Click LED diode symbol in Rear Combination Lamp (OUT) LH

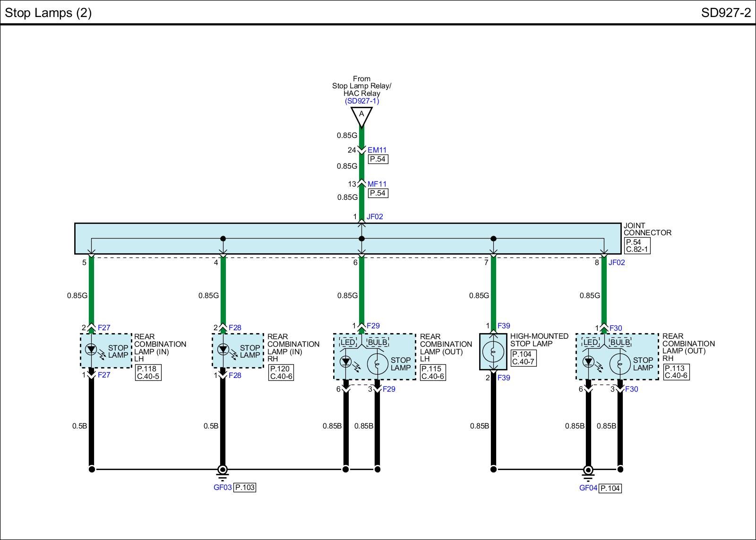pos(346,362)
